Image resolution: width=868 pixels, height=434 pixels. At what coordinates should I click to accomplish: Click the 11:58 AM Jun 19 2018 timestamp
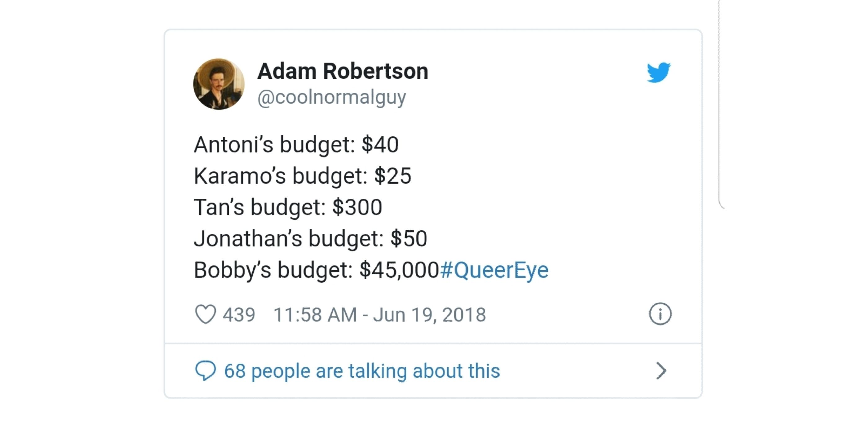tap(381, 314)
